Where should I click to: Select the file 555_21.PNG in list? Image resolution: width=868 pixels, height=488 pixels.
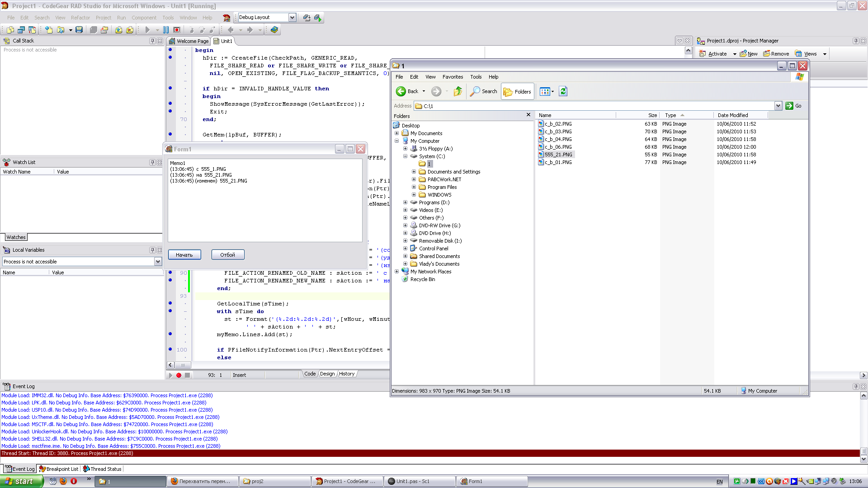pyautogui.click(x=558, y=155)
